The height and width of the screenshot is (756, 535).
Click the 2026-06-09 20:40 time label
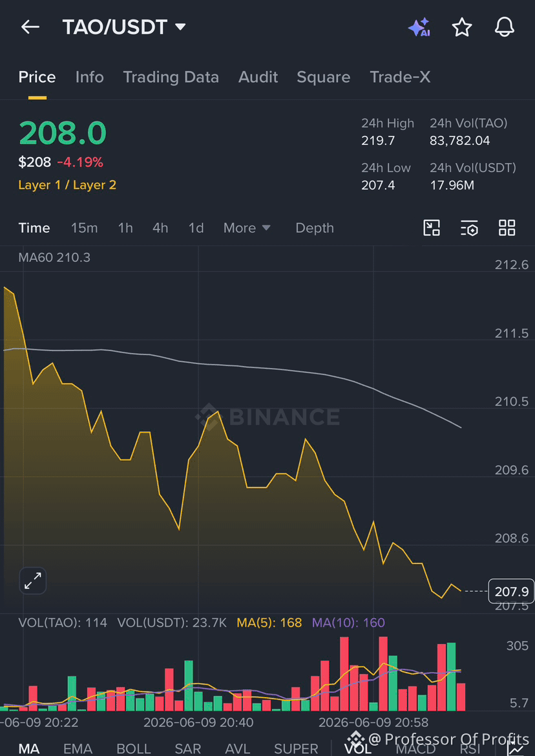198,722
